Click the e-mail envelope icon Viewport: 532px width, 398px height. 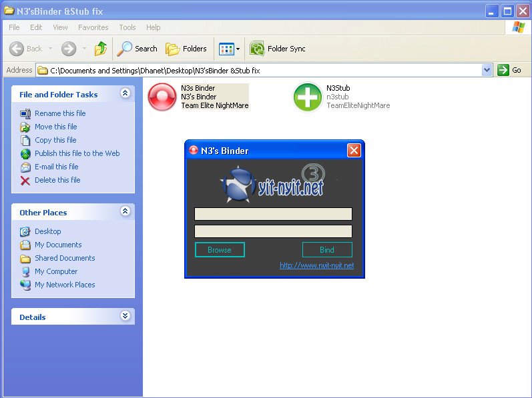click(25, 167)
